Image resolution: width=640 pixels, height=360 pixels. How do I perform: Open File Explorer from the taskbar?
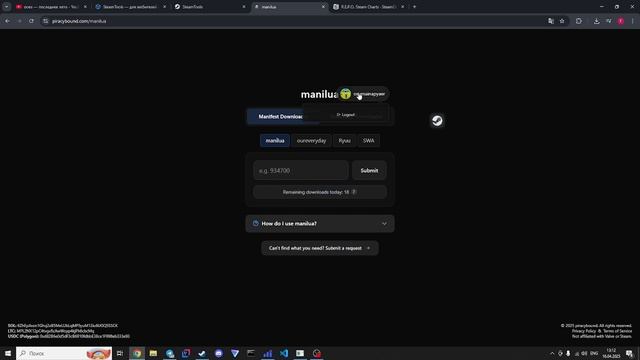[153, 353]
